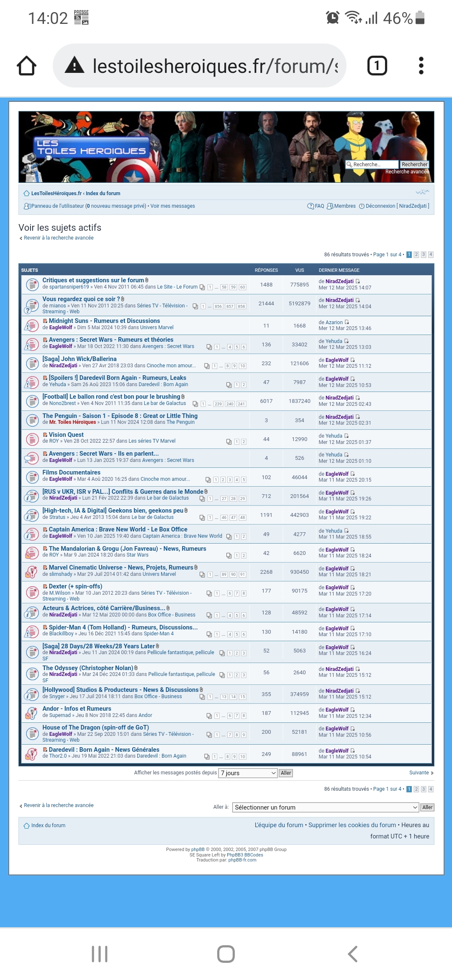Click topic icon for Vision Quest row

(32, 439)
